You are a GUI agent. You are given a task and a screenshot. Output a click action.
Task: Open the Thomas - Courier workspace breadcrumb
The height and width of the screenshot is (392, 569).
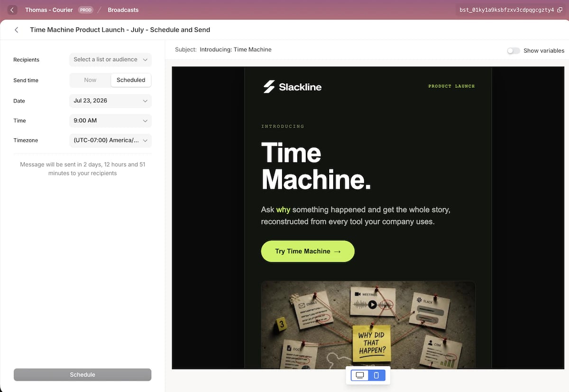pyautogui.click(x=49, y=10)
